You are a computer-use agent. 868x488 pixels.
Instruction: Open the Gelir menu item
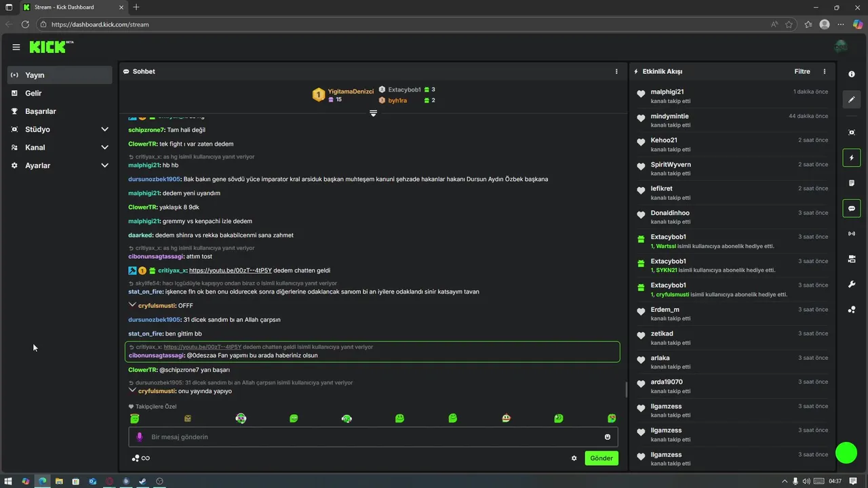coord(60,93)
